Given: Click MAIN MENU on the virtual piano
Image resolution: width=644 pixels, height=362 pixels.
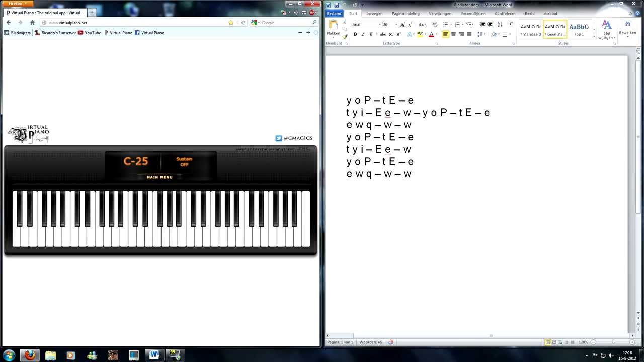Looking at the screenshot, I should click(x=159, y=177).
